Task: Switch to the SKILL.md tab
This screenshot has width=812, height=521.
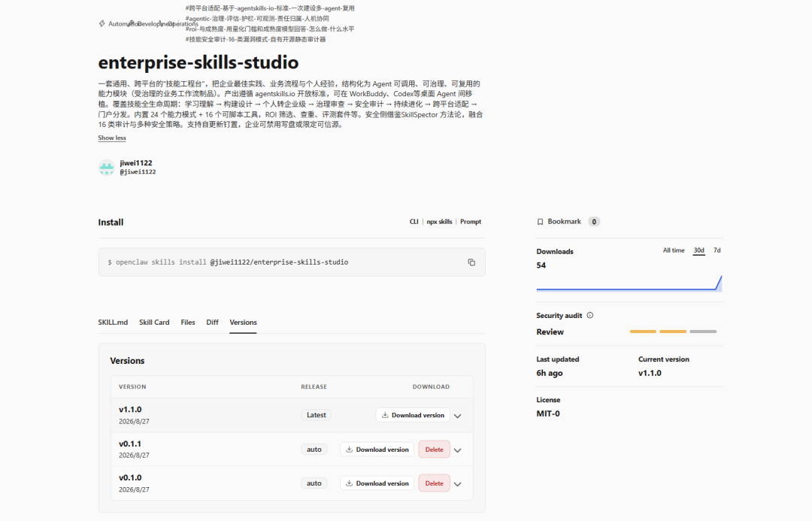Action: pyautogui.click(x=113, y=322)
